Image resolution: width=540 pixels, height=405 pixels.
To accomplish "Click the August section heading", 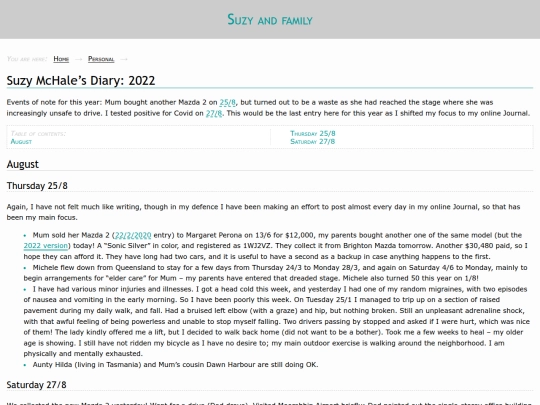I will pyautogui.click(x=23, y=164).
